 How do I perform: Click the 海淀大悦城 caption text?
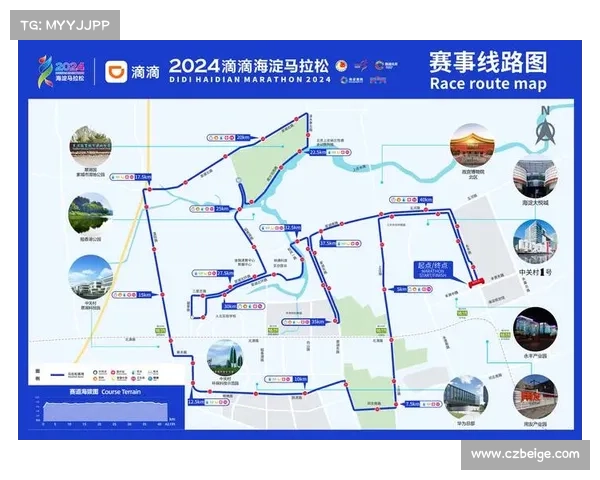[x=535, y=202]
